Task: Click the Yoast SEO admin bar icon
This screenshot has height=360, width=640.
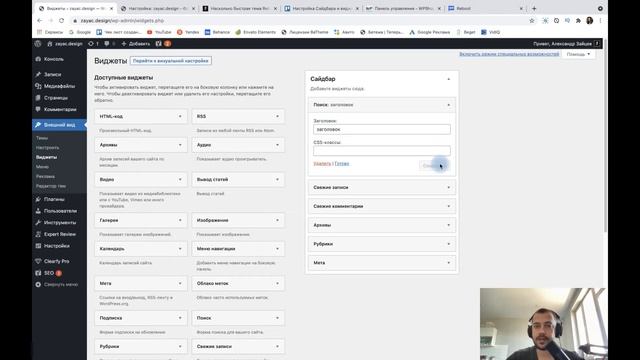Action: click(x=158, y=44)
